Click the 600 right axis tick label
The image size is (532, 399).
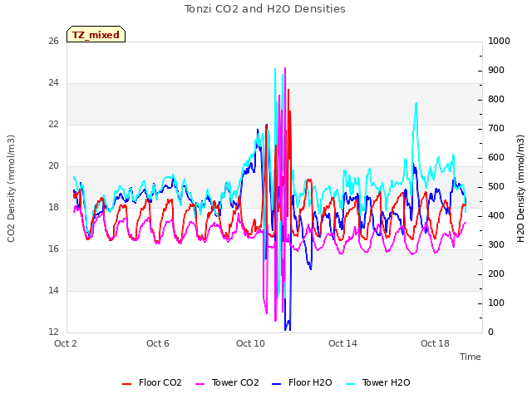(496, 158)
